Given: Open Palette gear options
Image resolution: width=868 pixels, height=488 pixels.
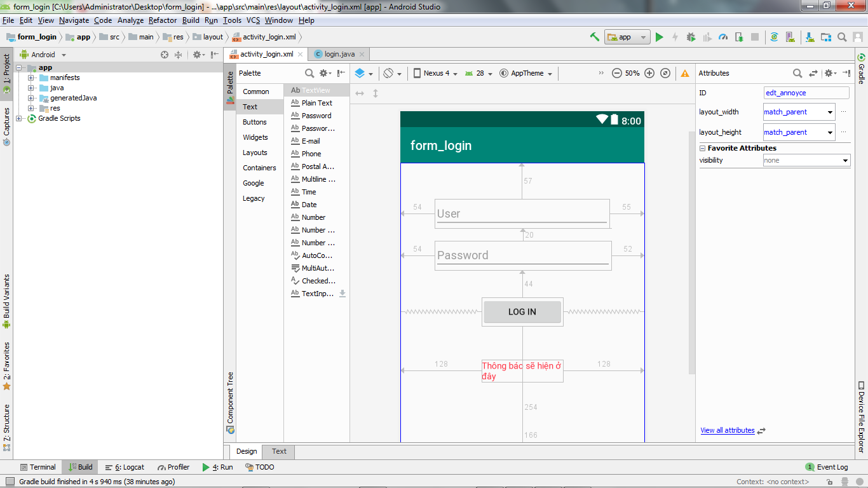Looking at the screenshot, I should point(325,73).
